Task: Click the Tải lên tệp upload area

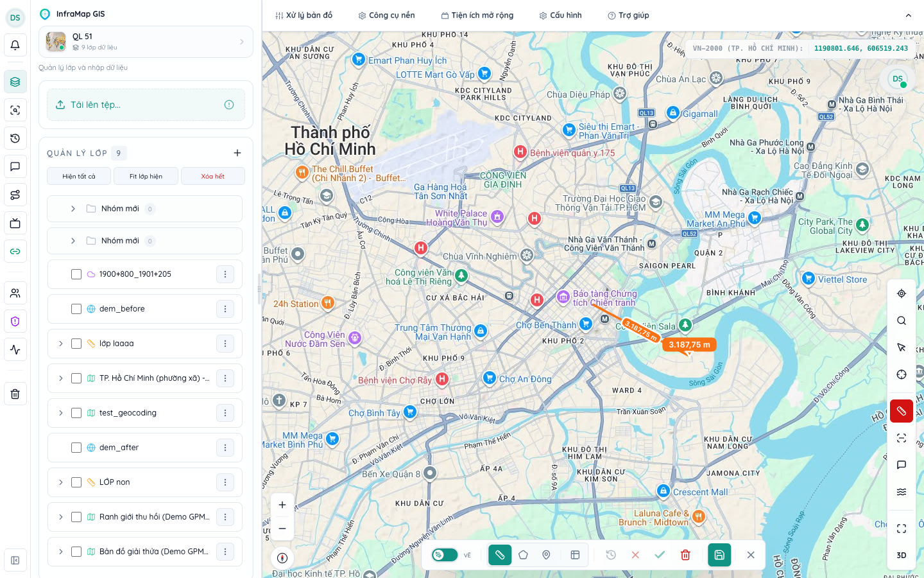Action: click(x=146, y=105)
